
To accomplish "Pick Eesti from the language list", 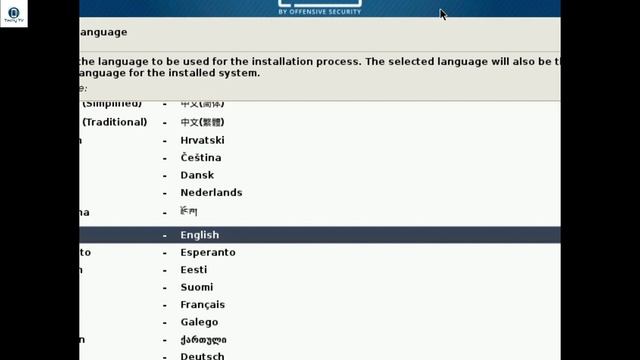I will (x=320, y=270).
